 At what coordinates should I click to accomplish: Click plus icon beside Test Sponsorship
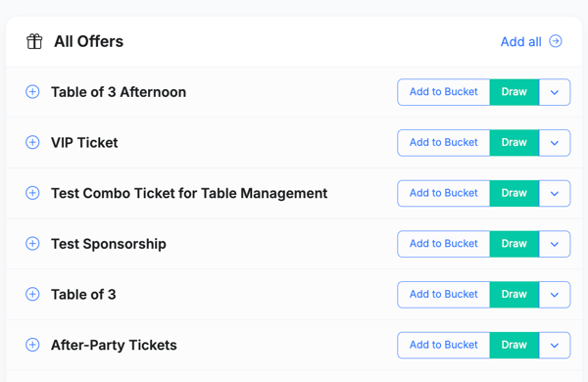click(x=32, y=244)
